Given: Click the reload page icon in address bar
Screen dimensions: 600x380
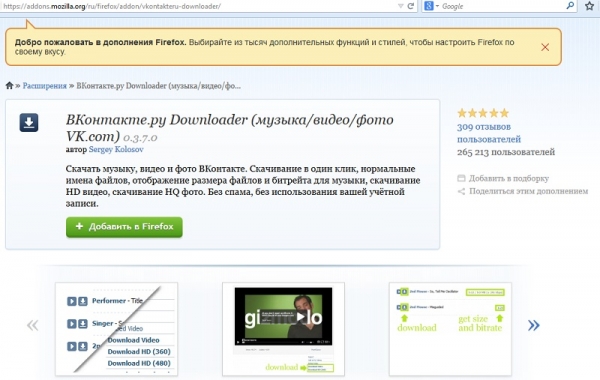Looking at the screenshot, I should (411, 6).
